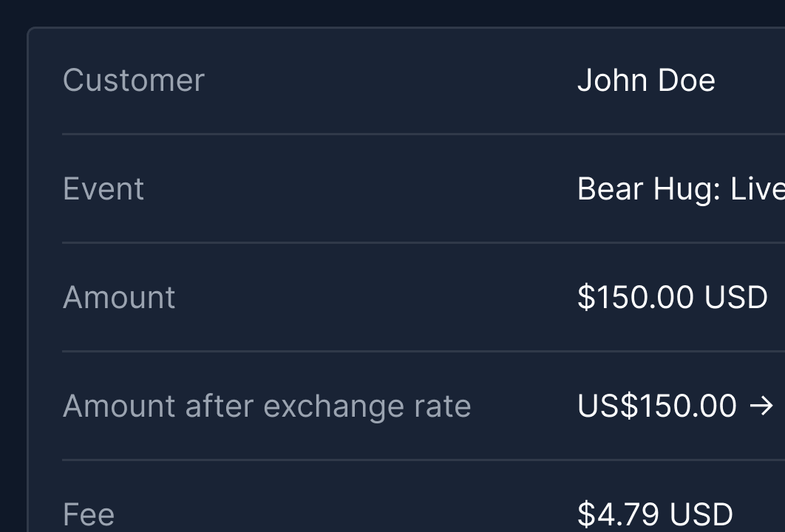The height and width of the screenshot is (532, 785).
Task: Click the Amount after exchange rate label
Action: click(267, 406)
